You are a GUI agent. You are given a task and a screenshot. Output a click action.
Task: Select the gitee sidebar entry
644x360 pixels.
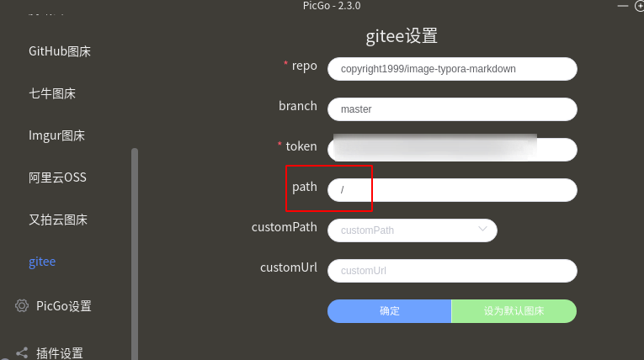pos(42,262)
